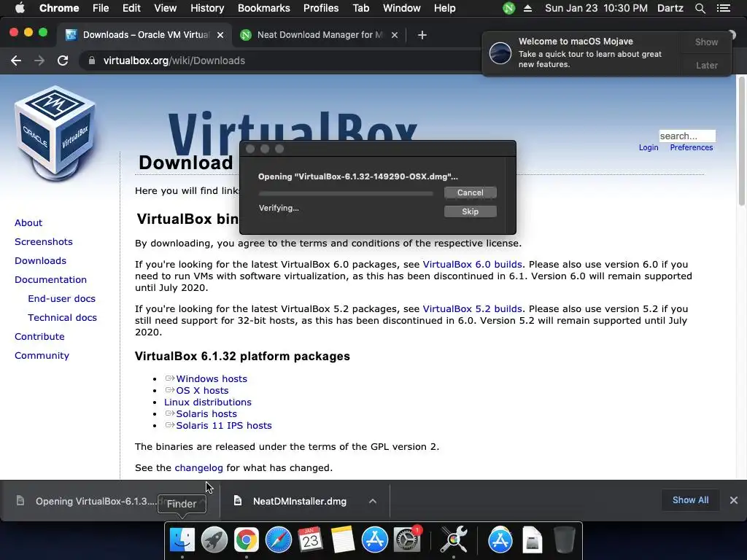The height and width of the screenshot is (560, 747).
Task: Open the crossed-tools utility icon in Dock
Action: 453,540
